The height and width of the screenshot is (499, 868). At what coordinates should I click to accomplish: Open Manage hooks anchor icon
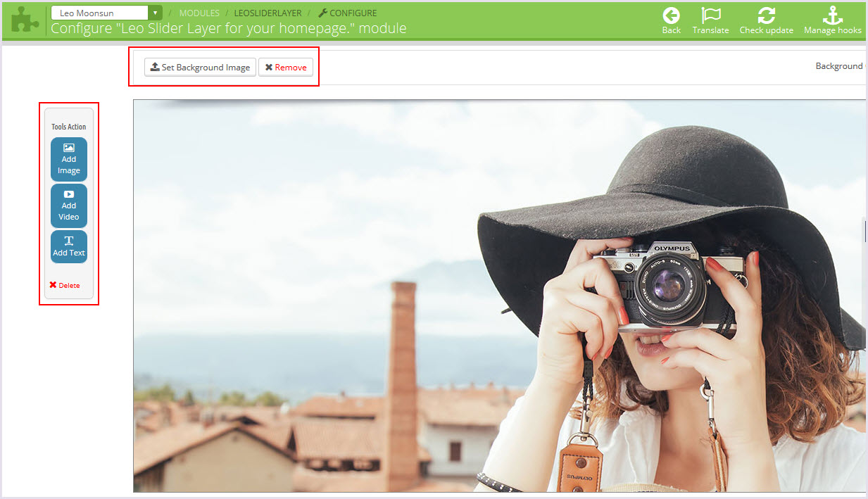833,15
